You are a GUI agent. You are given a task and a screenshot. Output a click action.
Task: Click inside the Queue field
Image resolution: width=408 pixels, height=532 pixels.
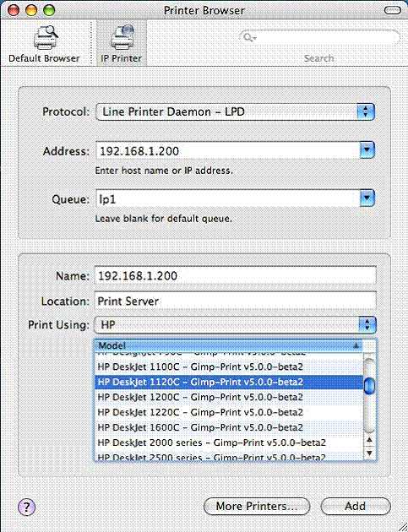click(x=228, y=198)
